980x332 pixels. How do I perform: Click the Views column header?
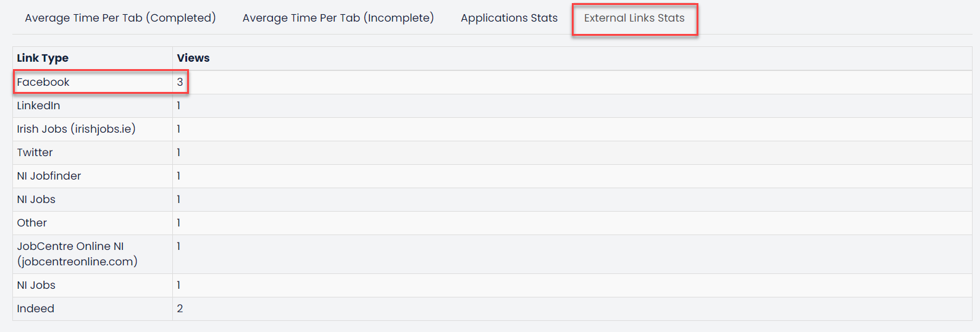coord(193,58)
